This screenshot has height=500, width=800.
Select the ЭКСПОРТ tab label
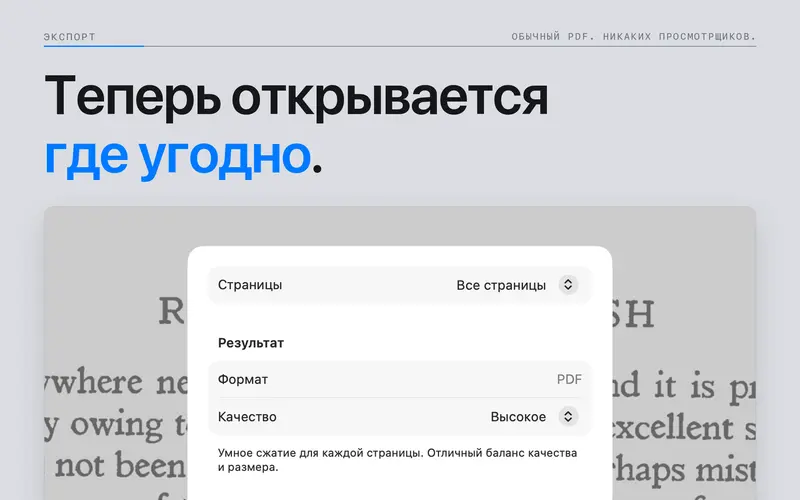pyautogui.click(x=69, y=37)
